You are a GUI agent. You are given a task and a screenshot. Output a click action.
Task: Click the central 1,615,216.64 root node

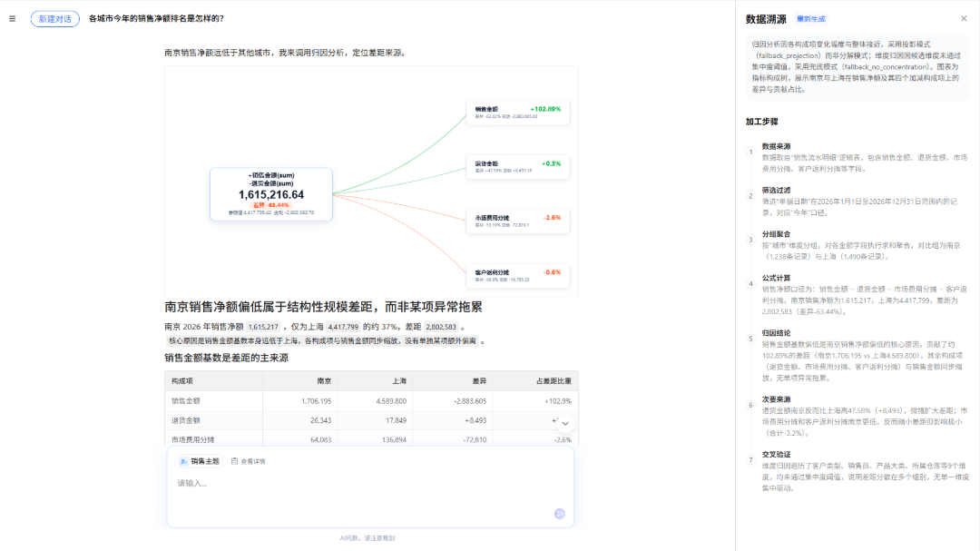(x=271, y=194)
